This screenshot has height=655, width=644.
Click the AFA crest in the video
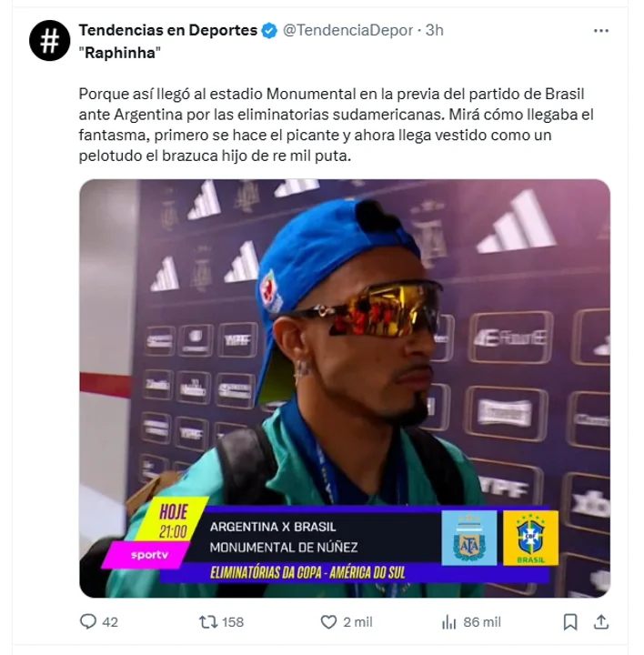(469, 538)
